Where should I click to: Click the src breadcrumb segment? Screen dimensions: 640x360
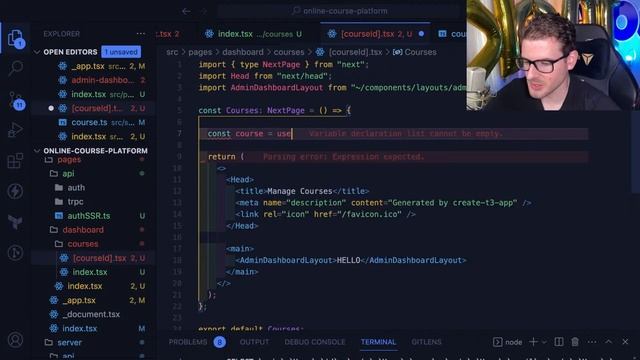click(172, 52)
